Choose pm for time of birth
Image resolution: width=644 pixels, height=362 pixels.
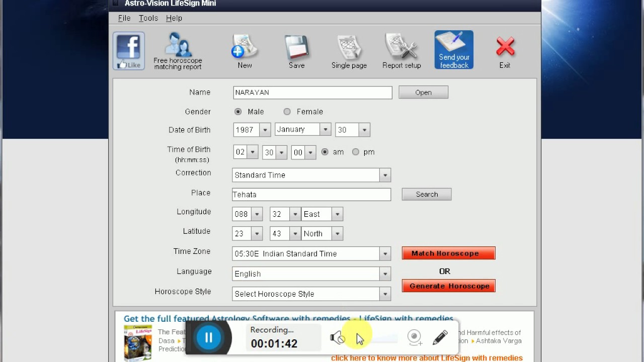tap(356, 152)
